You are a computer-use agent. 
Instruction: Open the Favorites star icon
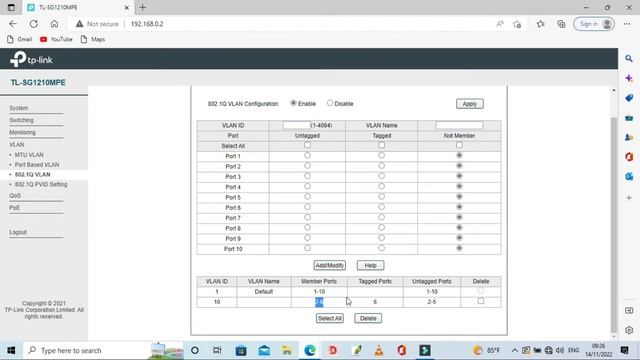click(540, 24)
